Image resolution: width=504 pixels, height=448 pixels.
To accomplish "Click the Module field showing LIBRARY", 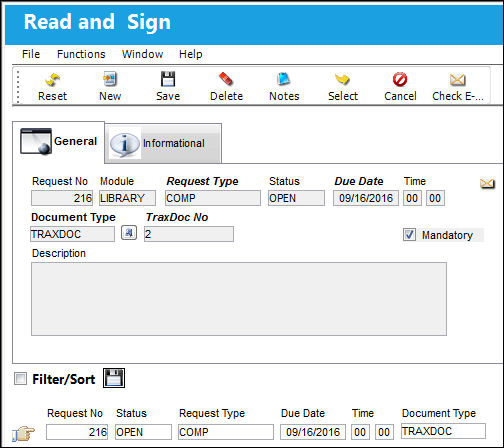I will point(127,198).
